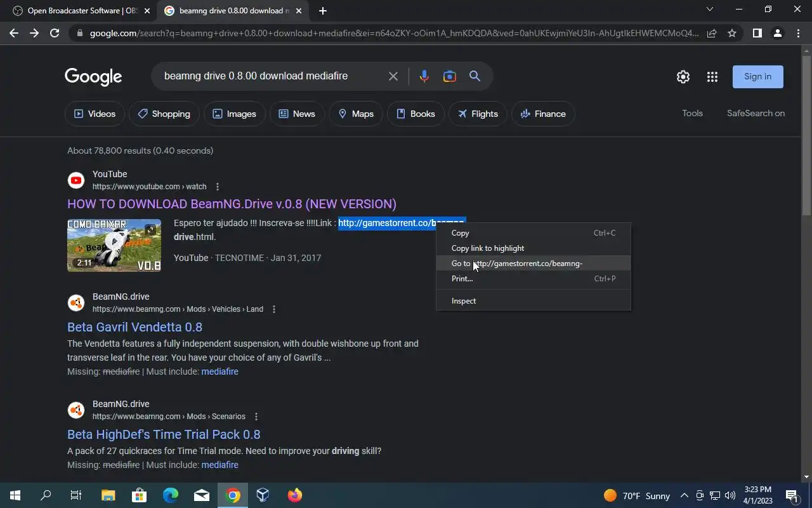Open volume control in tray

coord(730,495)
